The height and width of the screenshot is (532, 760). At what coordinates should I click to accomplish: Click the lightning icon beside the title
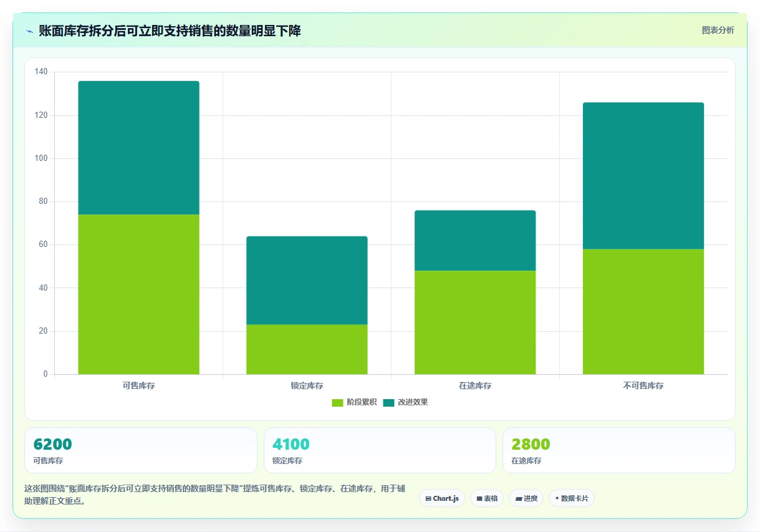point(29,31)
